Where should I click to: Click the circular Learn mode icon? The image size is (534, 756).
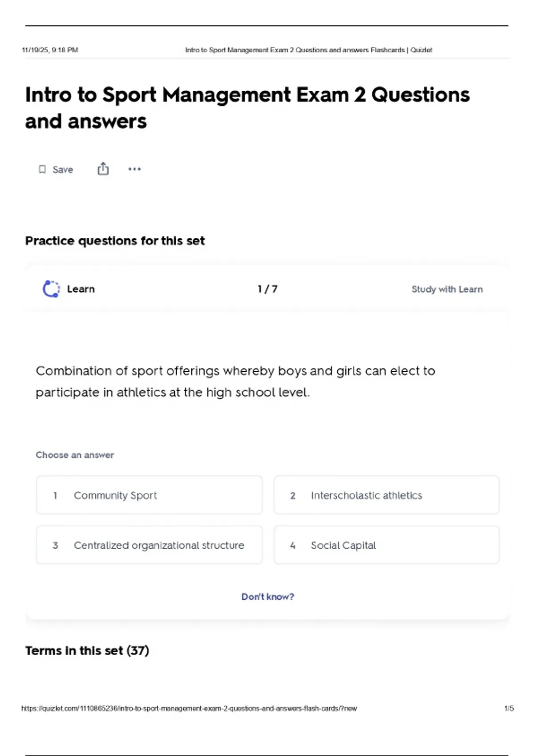(51, 289)
